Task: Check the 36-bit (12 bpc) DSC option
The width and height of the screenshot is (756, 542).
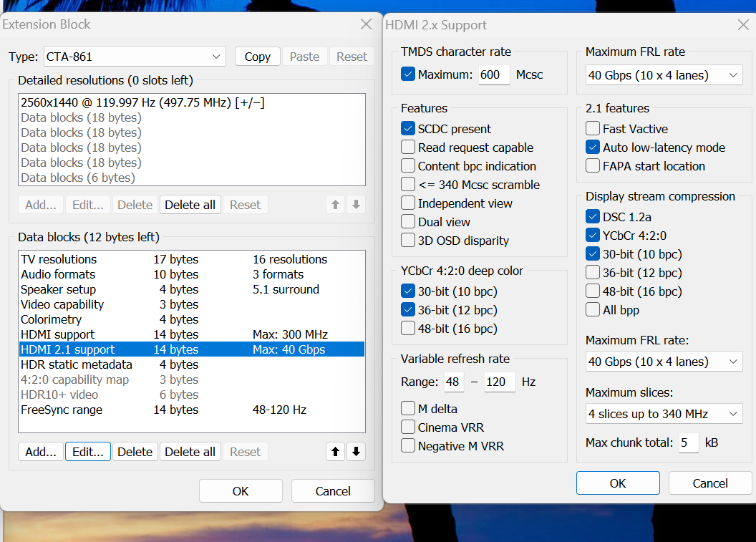Action: 593,273
